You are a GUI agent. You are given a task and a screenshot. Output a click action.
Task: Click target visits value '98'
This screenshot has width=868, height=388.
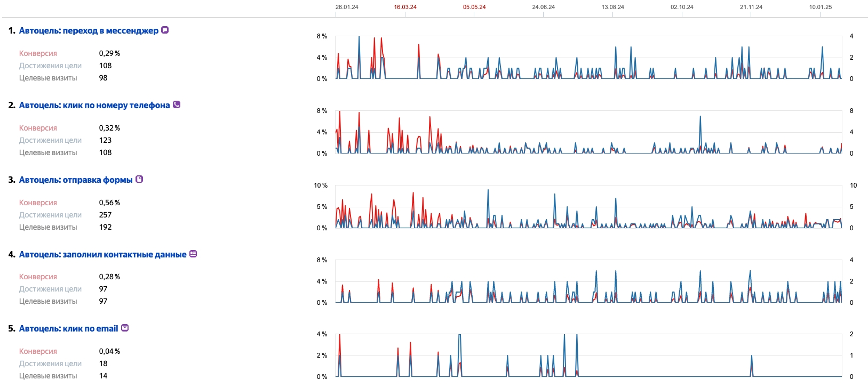(103, 78)
